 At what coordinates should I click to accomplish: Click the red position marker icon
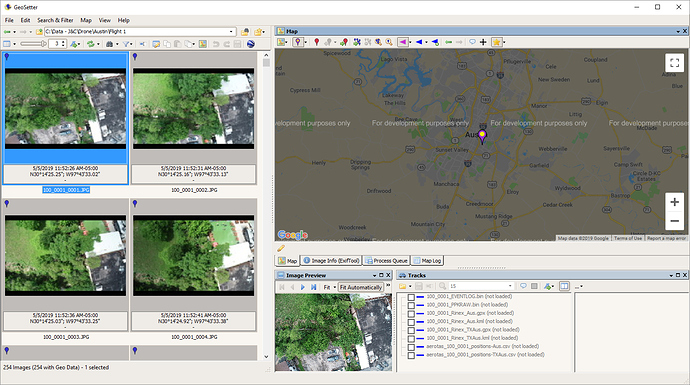click(x=316, y=42)
